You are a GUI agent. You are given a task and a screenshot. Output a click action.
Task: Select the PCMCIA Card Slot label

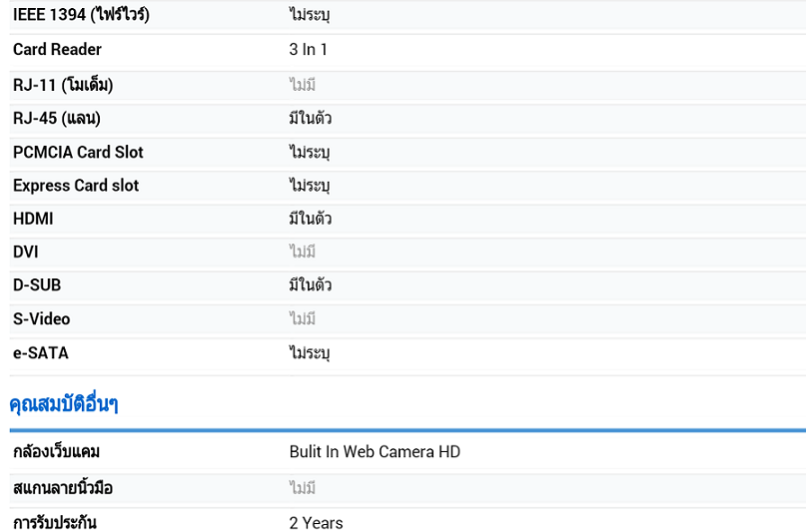tap(78, 153)
